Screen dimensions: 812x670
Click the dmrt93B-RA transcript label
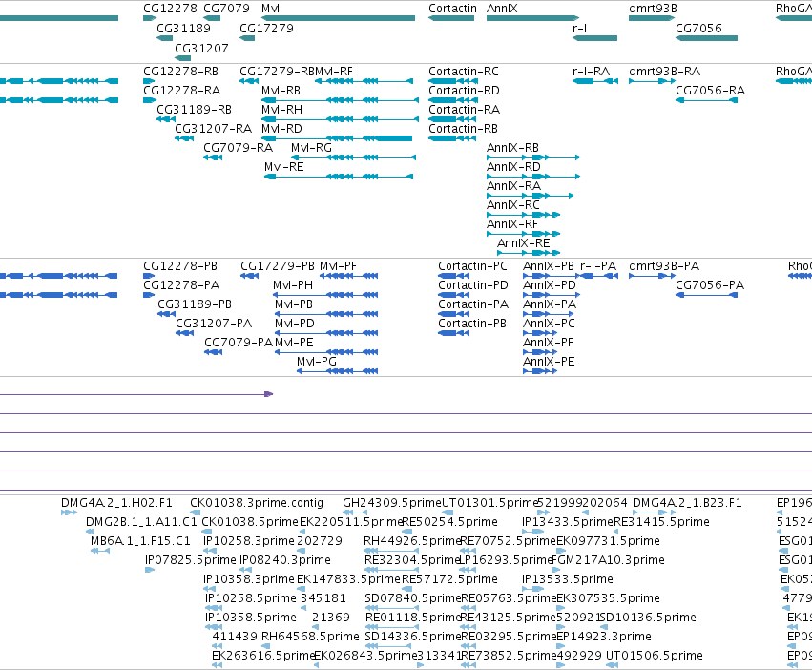[664, 71]
